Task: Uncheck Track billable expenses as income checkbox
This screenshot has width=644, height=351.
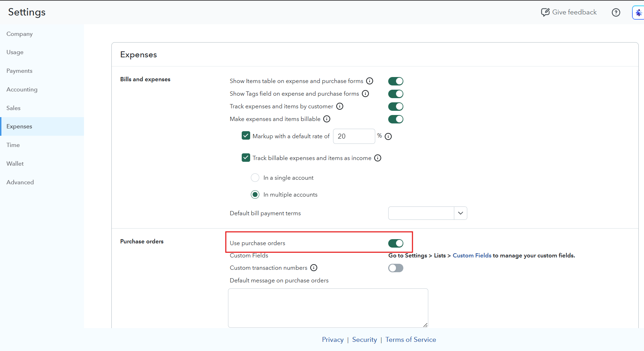Action: (246, 158)
